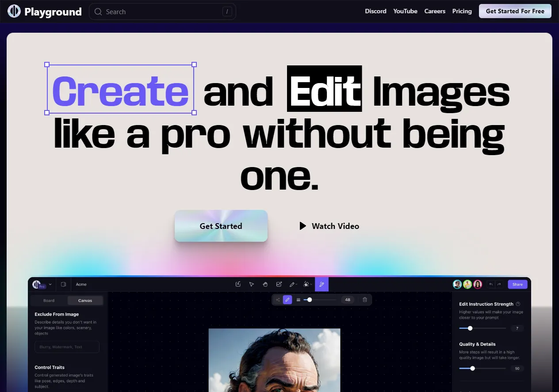Click the search magnifier icon

click(x=98, y=11)
